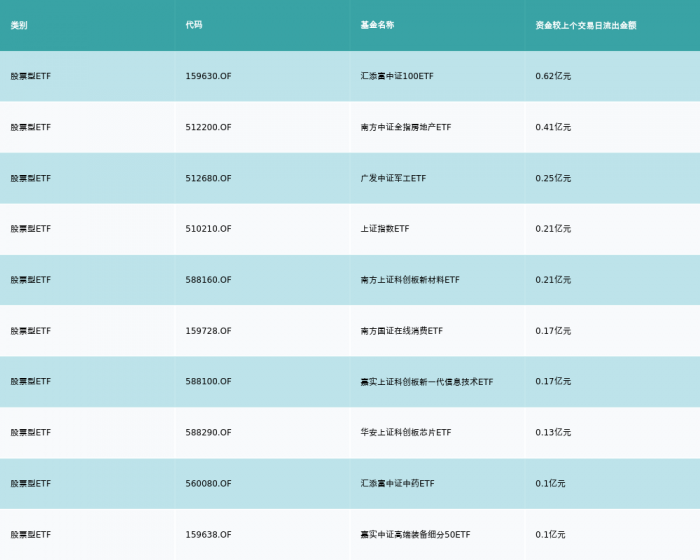Select 0.17亿元 in the 588100.OF row

point(553,381)
